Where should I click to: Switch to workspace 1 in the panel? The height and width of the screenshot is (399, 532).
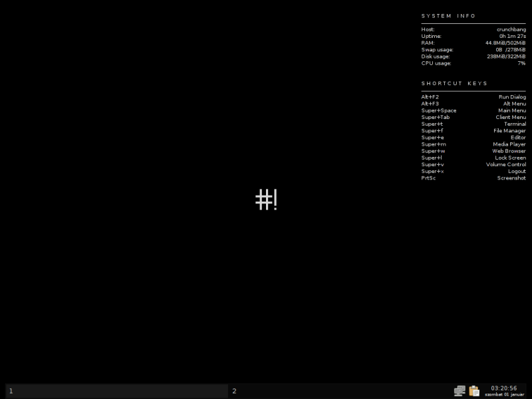pos(117,391)
